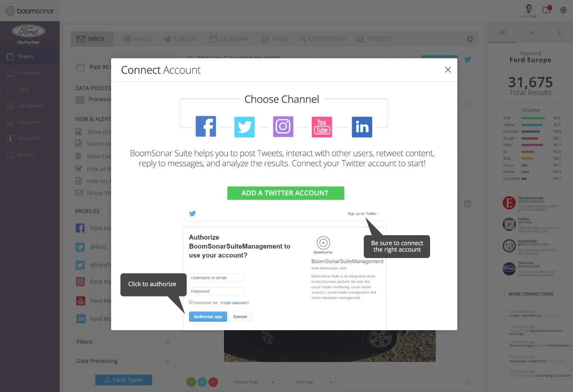Open Management in the left sidebar
The image size is (573, 392).
30,106
